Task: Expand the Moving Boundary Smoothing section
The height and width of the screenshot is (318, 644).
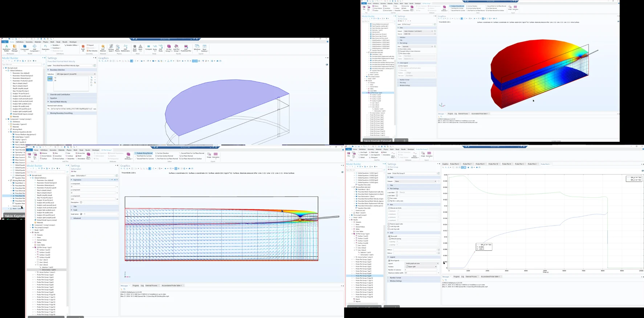Action: [x=72, y=113]
